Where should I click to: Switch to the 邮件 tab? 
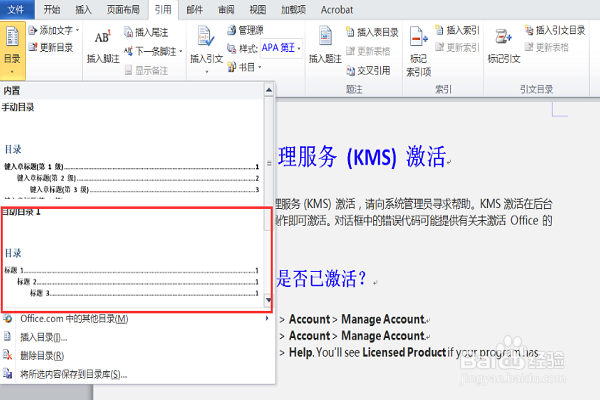click(x=194, y=10)
